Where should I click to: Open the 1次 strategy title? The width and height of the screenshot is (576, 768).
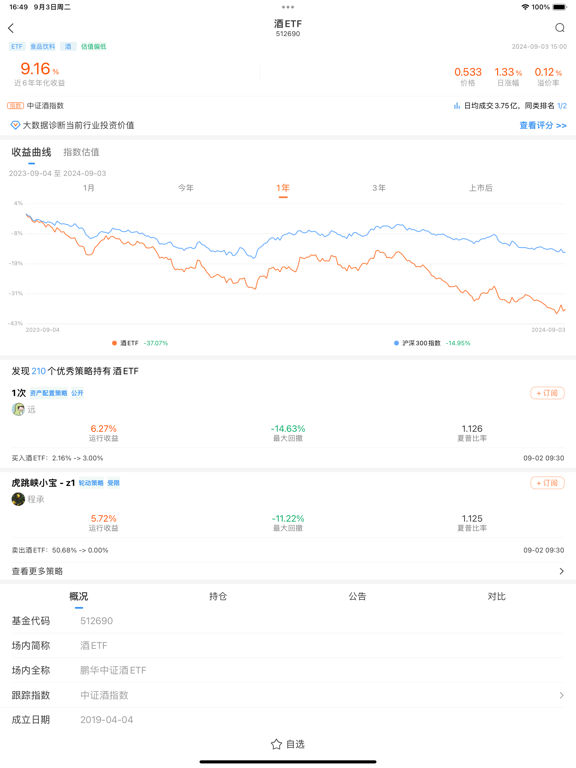click(x=19, y=393)
